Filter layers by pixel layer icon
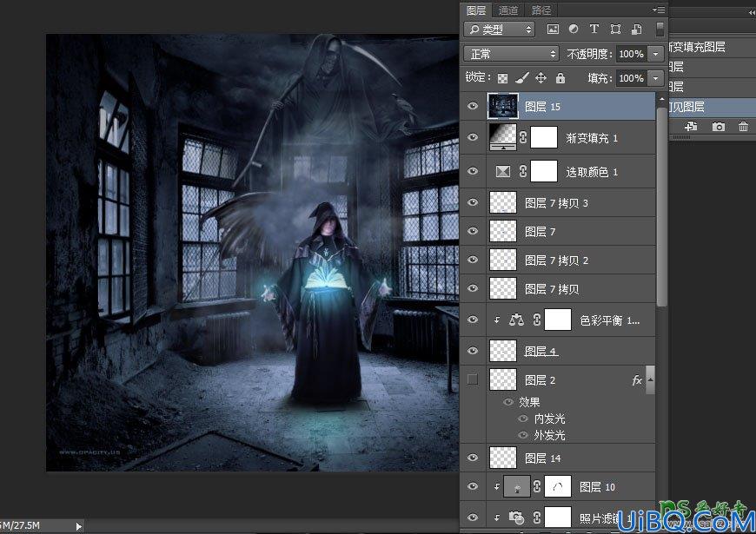 pyautogui.click(x=553, y=30)
